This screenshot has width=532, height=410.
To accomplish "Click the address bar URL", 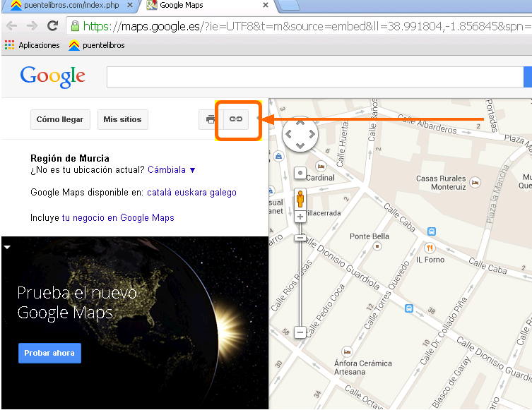I will (x=300, y=26).
